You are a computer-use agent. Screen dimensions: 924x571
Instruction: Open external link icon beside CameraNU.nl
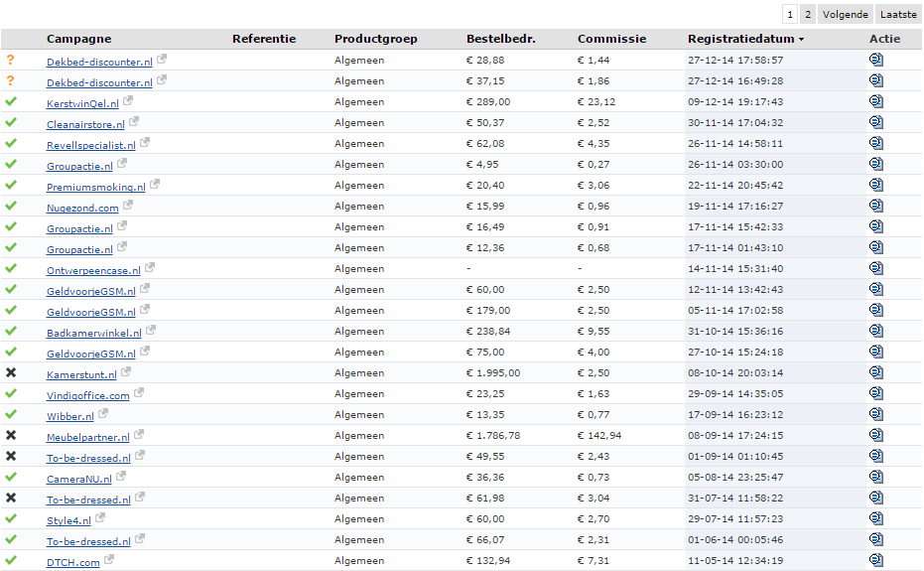[121, 476]
